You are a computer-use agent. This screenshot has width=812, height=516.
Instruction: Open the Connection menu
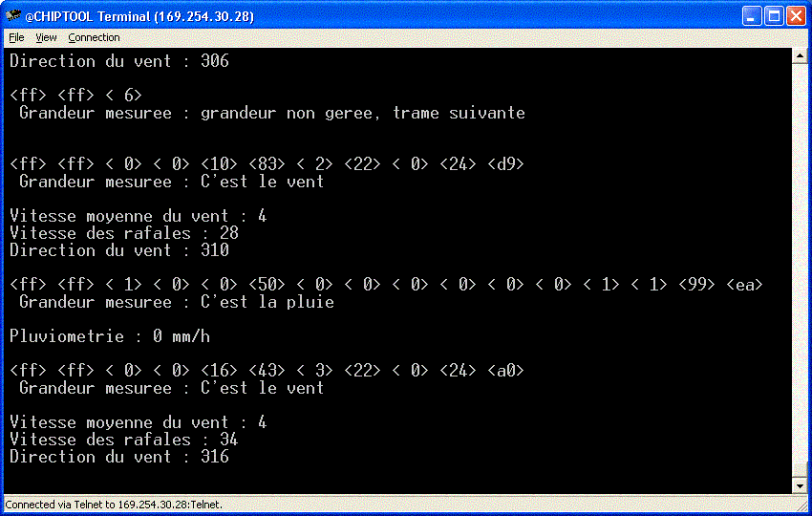94,38
